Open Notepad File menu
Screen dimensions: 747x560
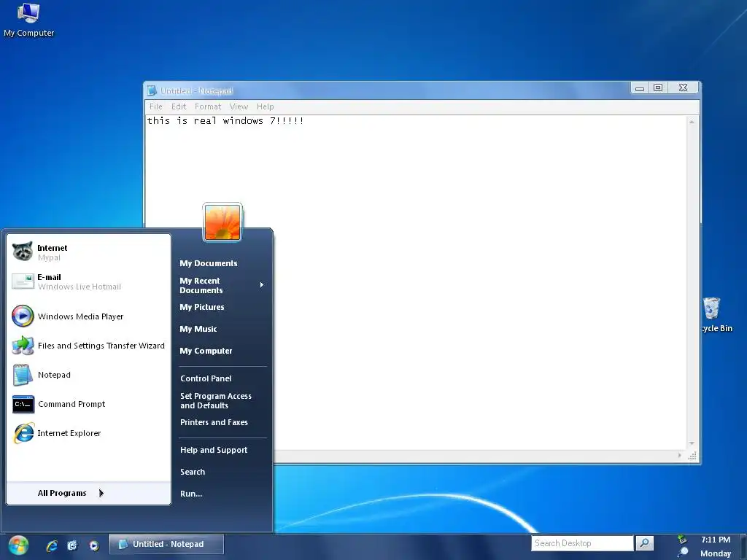[x=156, y=106]
